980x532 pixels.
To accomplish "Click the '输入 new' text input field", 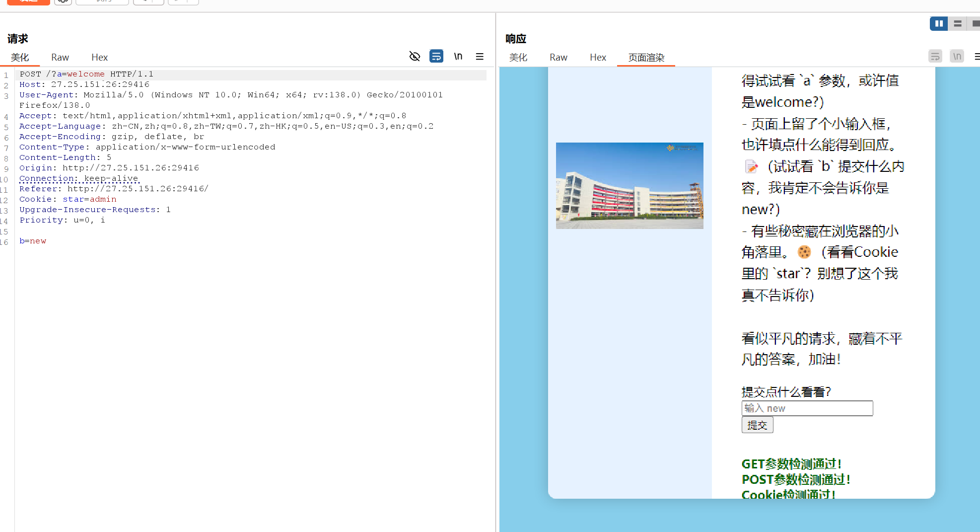I will pyautogui.click(x=807, y=408).
